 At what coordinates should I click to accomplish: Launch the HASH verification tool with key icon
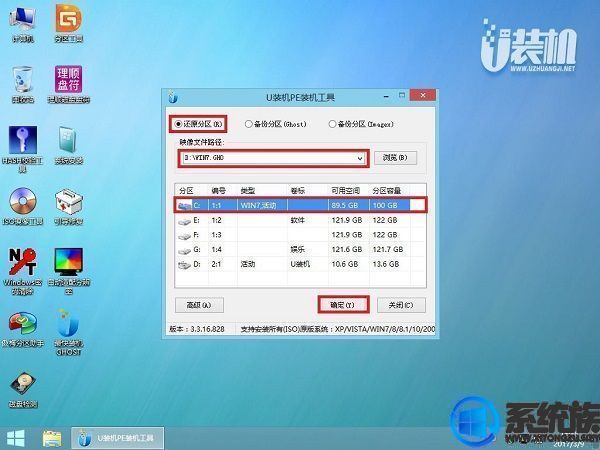[x=23, y=148]
